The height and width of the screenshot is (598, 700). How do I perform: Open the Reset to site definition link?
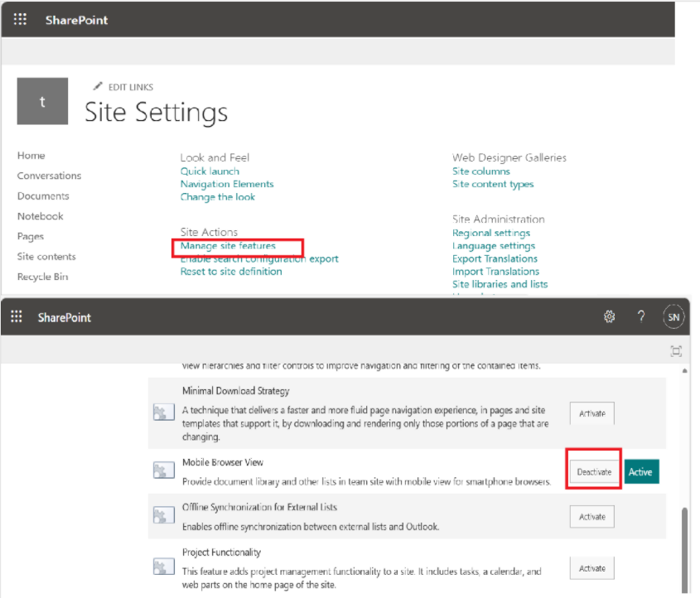[x=231, y=272]
